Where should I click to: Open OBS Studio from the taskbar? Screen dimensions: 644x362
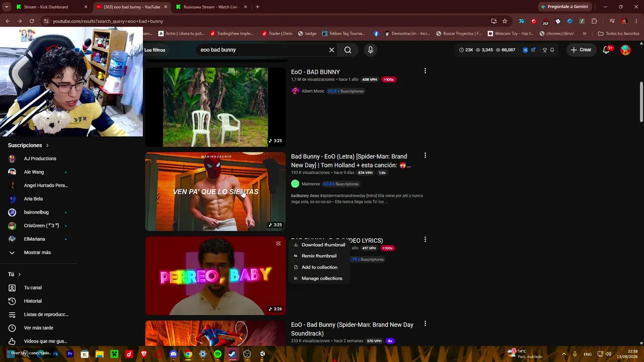tap(247, 354)
